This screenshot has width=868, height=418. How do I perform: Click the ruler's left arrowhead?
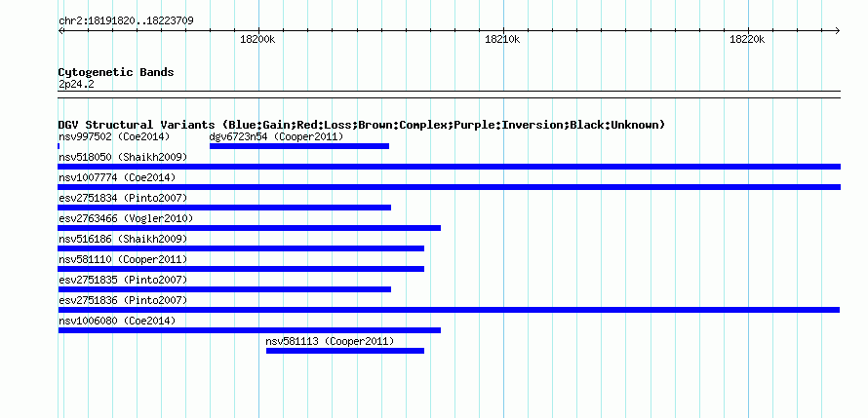pos(60,31)
